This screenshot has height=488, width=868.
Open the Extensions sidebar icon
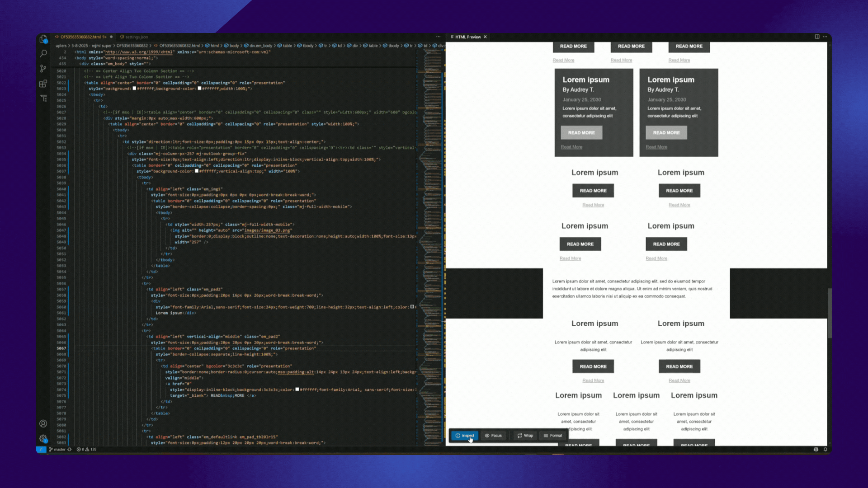tap(43, 84)
